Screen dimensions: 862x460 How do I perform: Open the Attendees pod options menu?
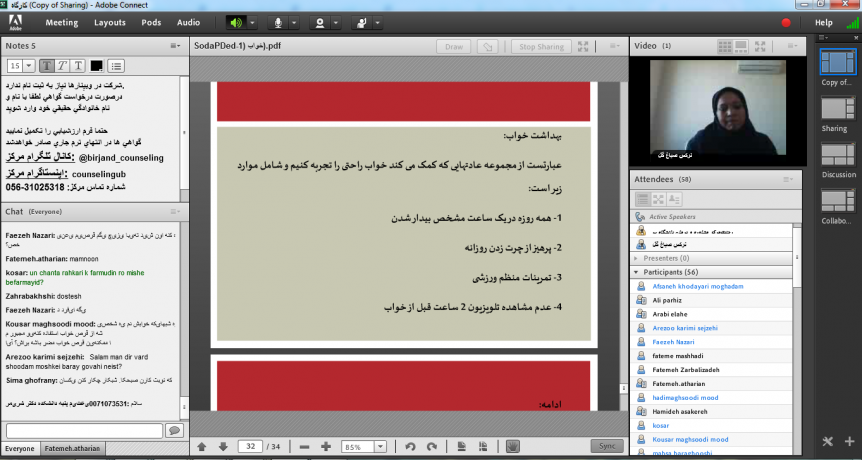[x=788, y=179]
